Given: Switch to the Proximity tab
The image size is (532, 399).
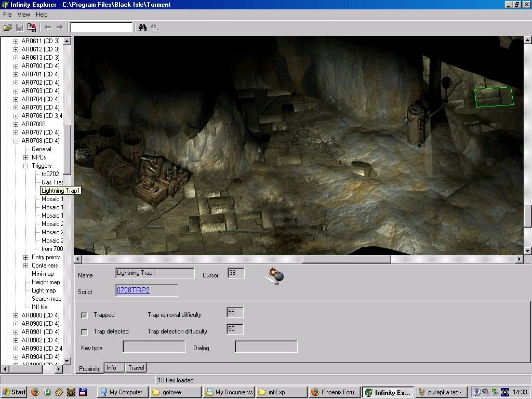Looking at the screenshot, I should [x=89, y=368].
